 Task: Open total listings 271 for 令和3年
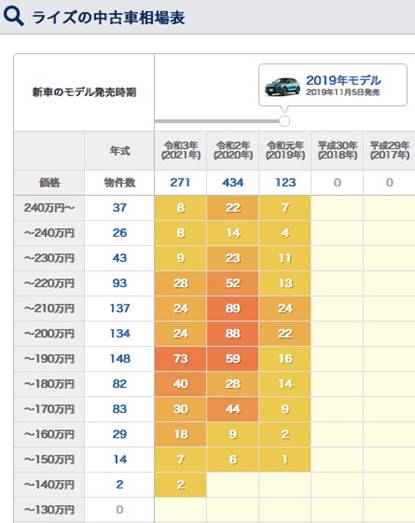(x=180, y=182)
